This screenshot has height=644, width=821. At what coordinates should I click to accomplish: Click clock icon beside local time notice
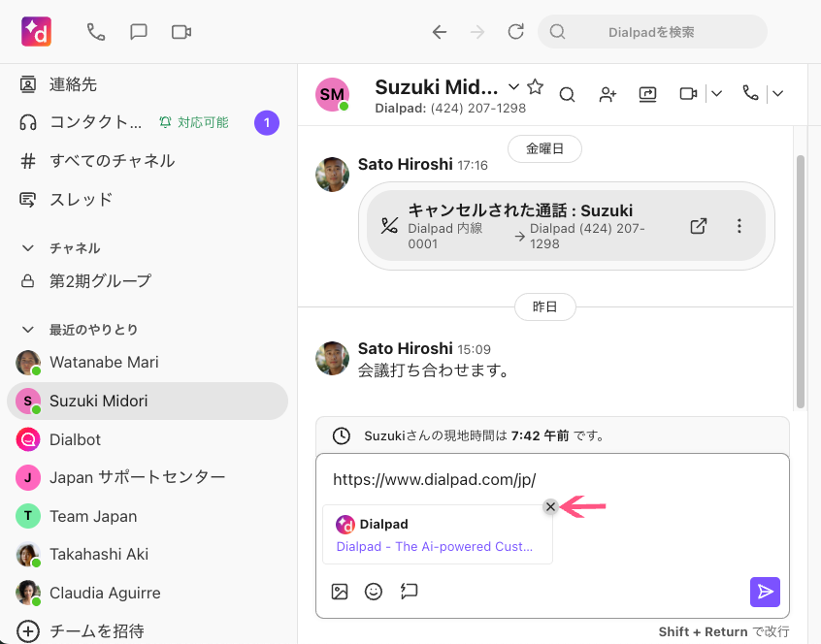[x=342, y=435]
